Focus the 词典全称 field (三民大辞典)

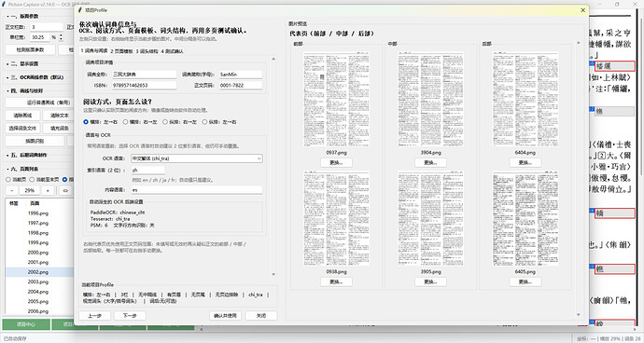[x=144, y=75]
